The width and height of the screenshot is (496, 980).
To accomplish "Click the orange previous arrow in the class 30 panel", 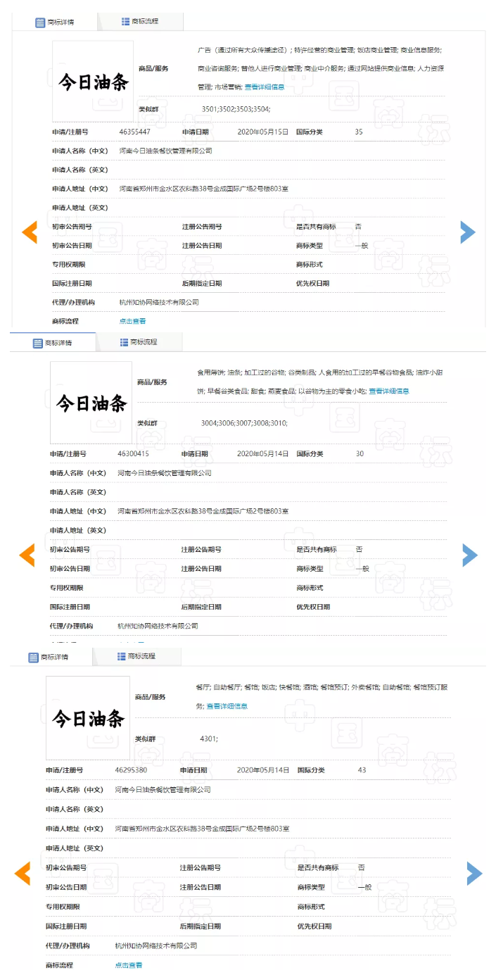I will coord(27,555).
